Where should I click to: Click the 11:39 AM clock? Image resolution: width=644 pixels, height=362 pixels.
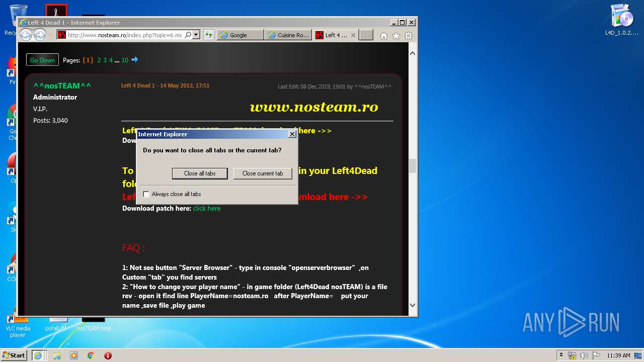618,355
